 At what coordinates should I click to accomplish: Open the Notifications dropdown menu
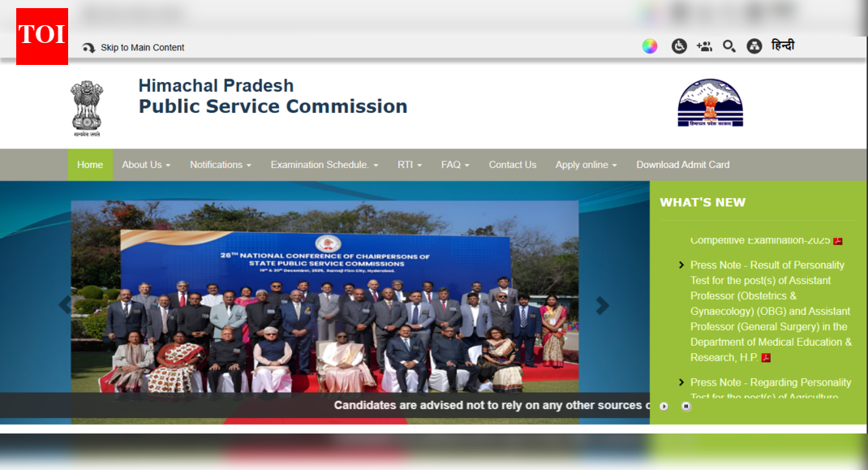pos(220,165)
